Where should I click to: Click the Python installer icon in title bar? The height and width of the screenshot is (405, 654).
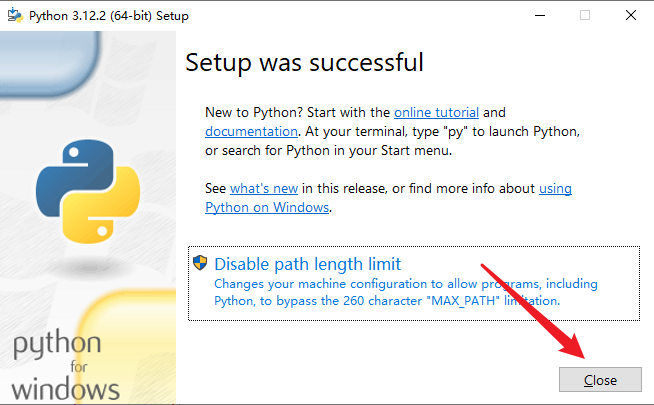pos(15,16)
